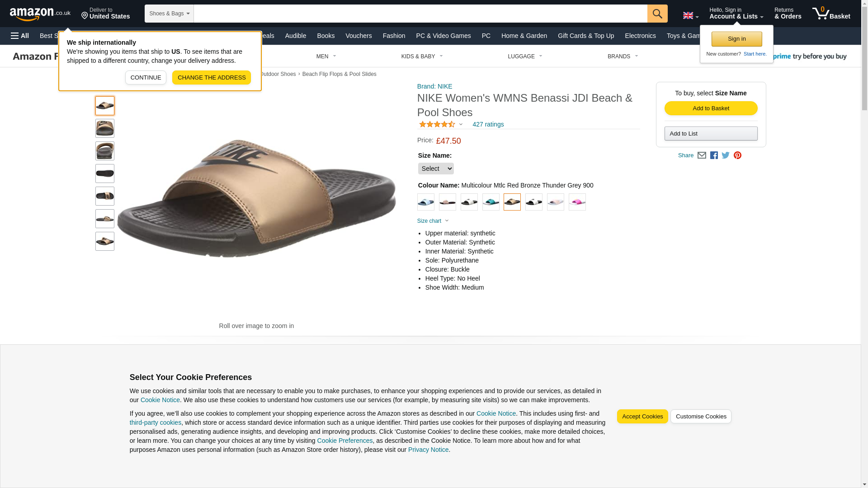Expand the Shoes & Bags search category
Image resolution: width=868 pixels, height=488 pixels.
(x=169, y=14)
